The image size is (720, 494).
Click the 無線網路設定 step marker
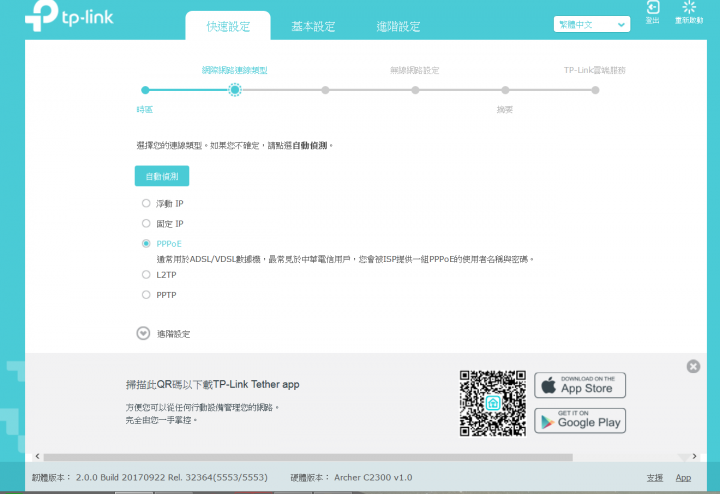[415, 90]
